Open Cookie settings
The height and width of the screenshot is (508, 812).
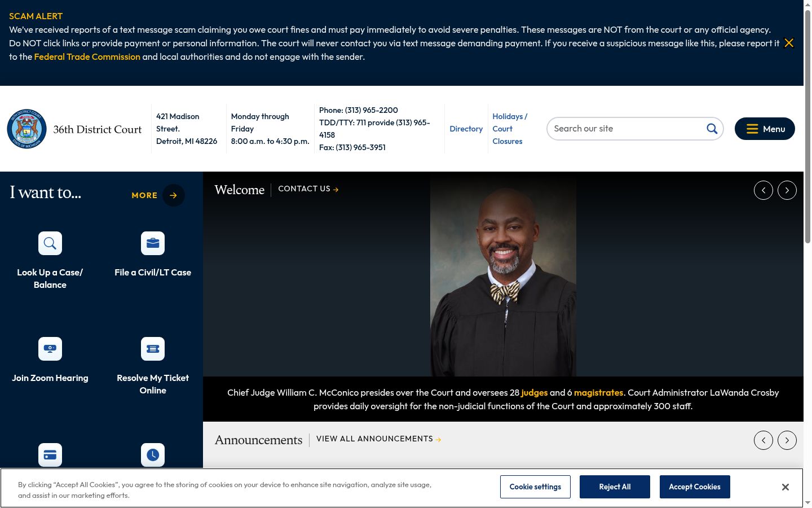tap(535, 487)
